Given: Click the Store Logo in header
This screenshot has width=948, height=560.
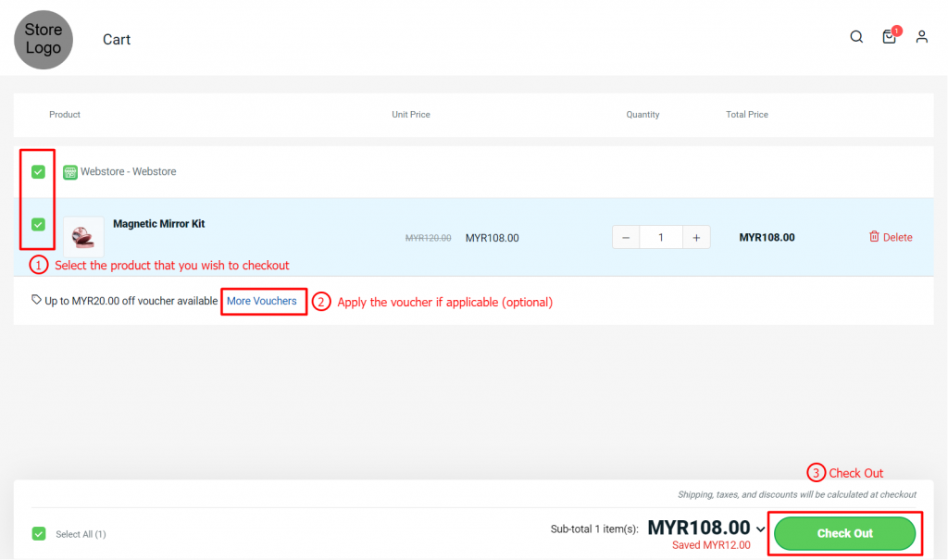Looking at the screenshot, I should 44,40.
